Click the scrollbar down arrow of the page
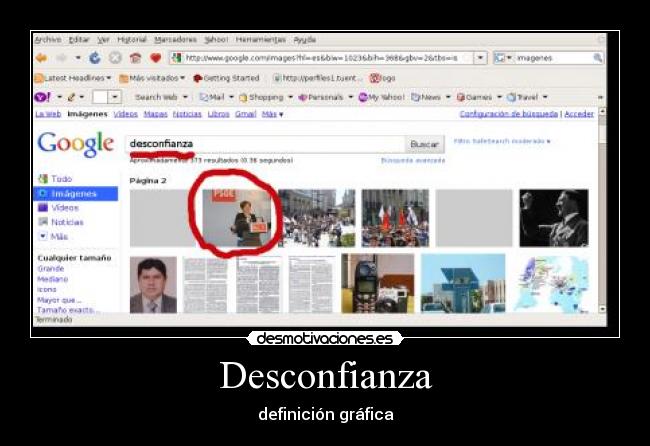 602,309
